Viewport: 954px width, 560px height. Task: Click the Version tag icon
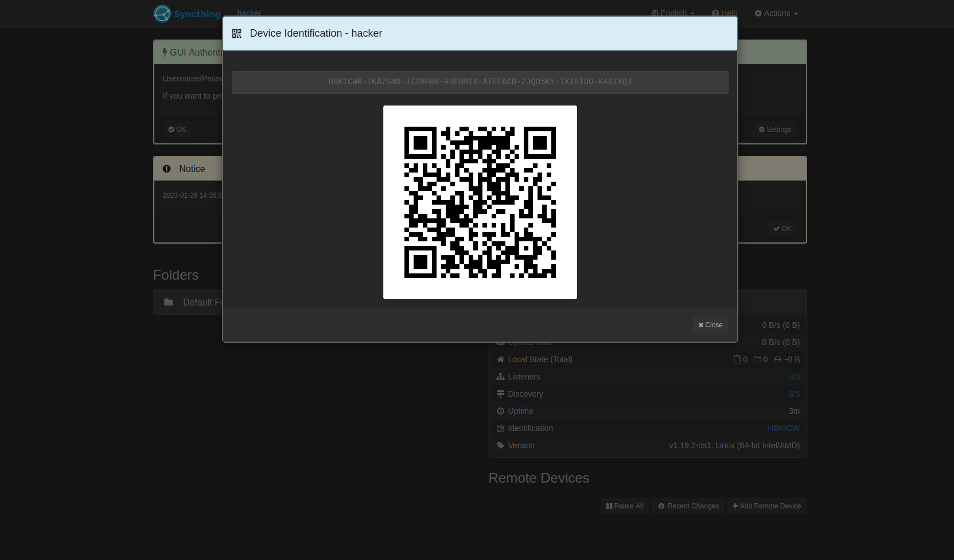500,445
